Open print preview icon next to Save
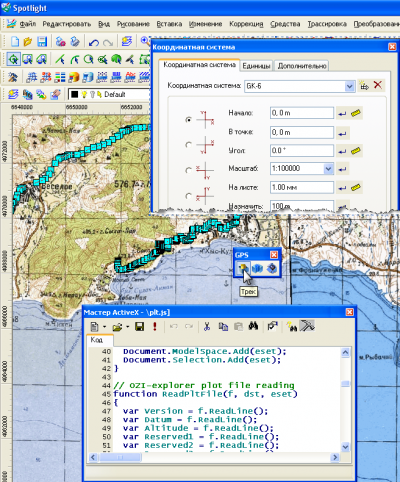This screenshot has width=400, height=482. point(60,42)
